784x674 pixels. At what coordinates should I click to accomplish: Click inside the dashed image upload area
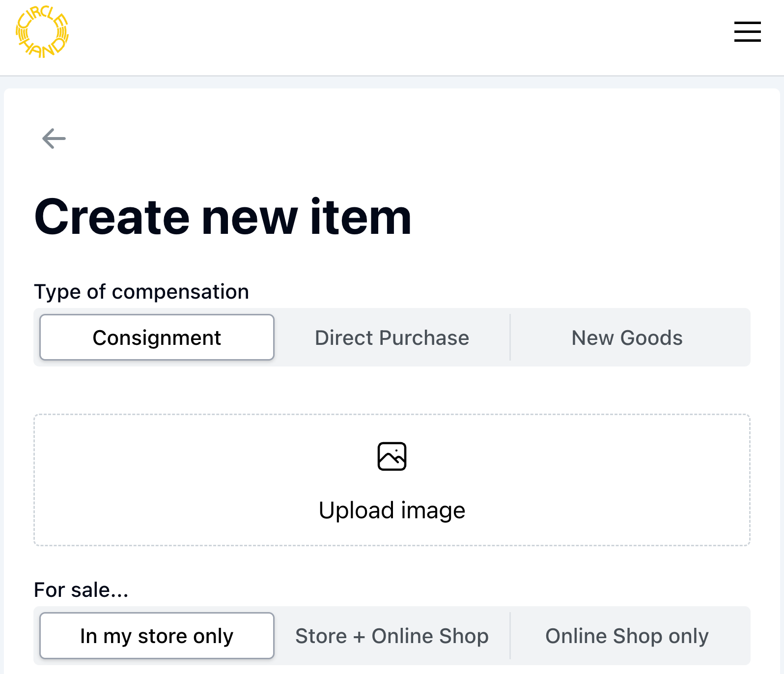pos(392,480)
